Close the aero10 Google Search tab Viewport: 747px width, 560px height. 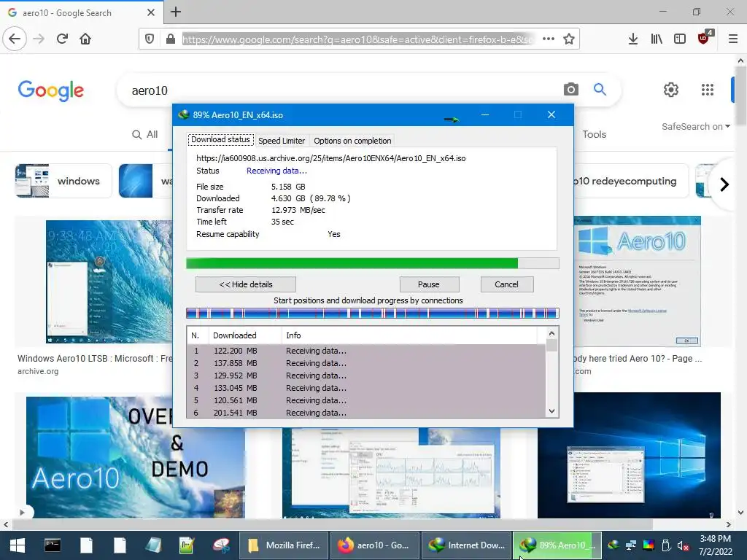click(151, 12)
